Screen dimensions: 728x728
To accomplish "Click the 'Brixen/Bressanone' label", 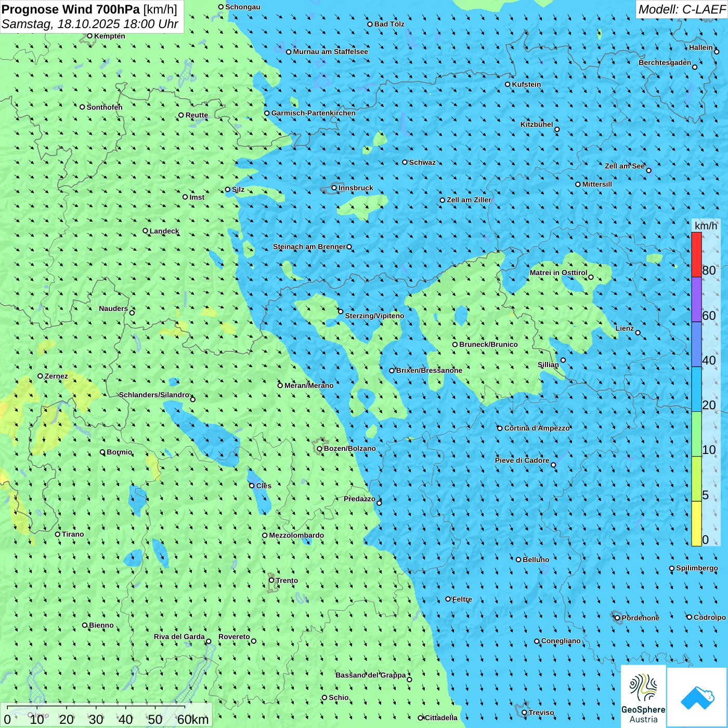I will tap(429, 370).
